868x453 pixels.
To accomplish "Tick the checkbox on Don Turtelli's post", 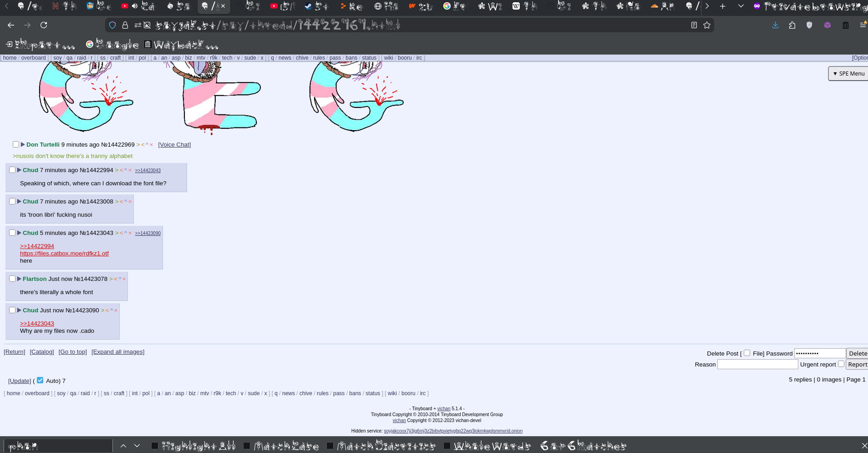I will click(x=16, y=144).
